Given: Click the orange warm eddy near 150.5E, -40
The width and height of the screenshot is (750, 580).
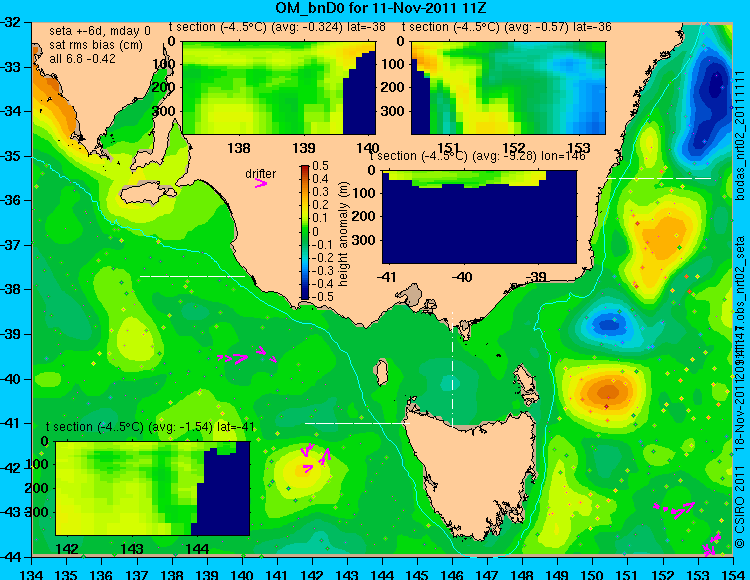Looking at the screenshot, I should coord(607,392).
